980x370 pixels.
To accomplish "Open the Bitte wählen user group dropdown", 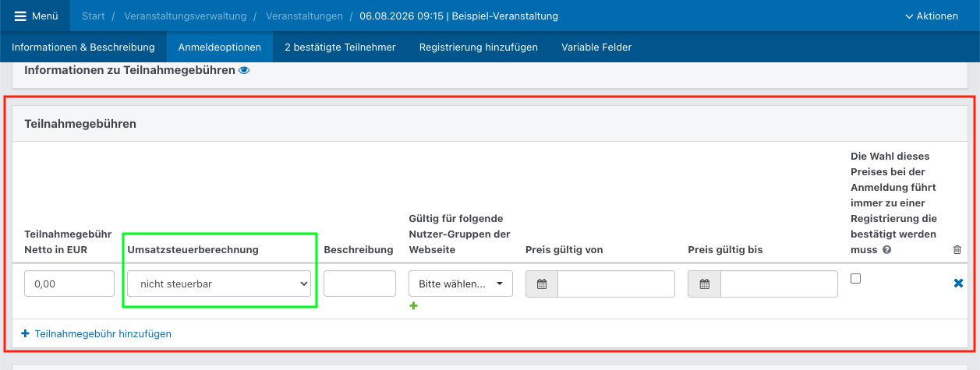I will coord(461,284).
